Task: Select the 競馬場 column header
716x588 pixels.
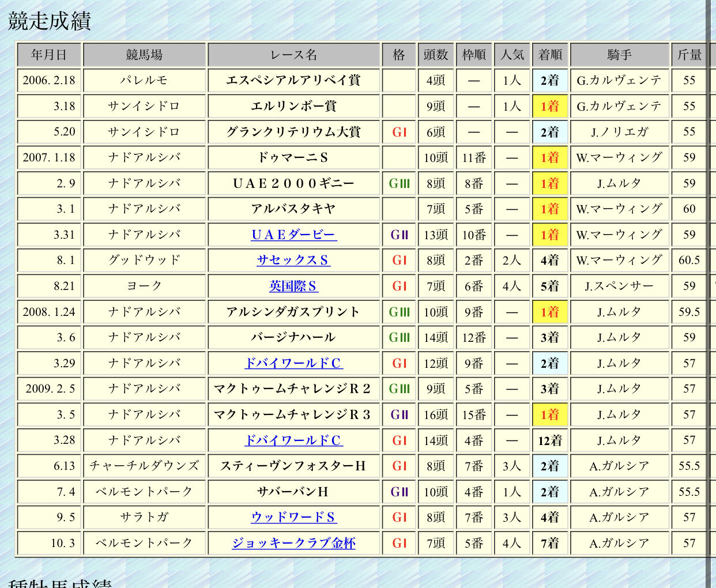Action: pos(144,55)
